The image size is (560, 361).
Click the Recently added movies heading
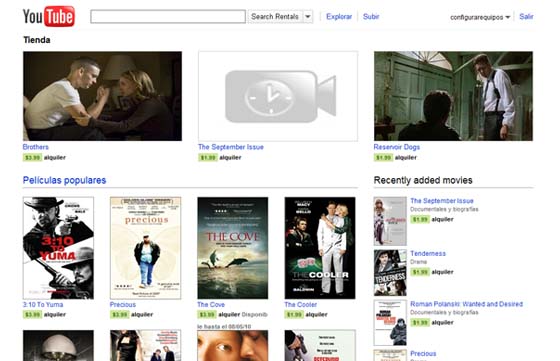(x=423, y=180)
